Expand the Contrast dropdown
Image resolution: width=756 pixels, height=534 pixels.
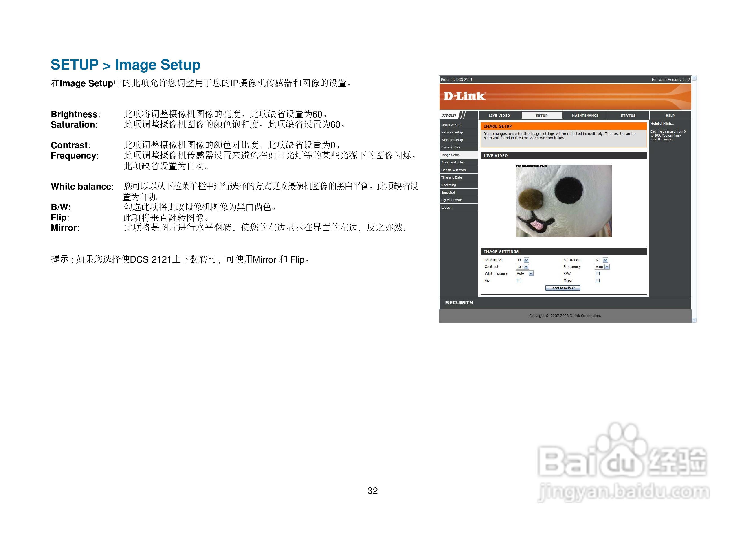coord(526,267)
